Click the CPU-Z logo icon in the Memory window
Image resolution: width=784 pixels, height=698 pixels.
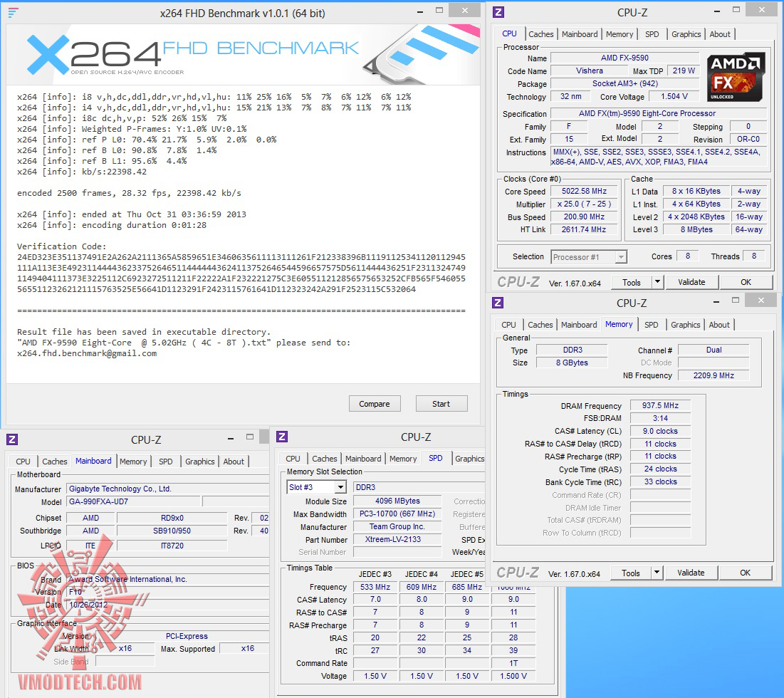[x=498, y=303]
